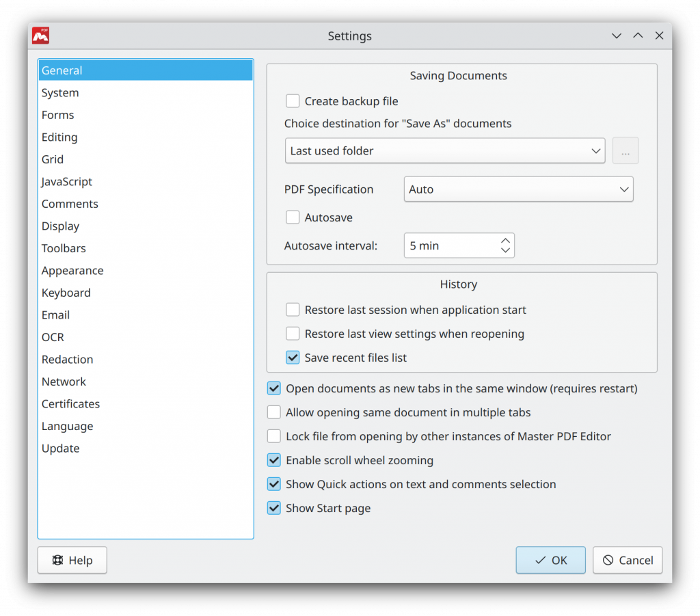700x616 pixels.
Task: Click the window maximize chevron icon
Action: point(638,36)
